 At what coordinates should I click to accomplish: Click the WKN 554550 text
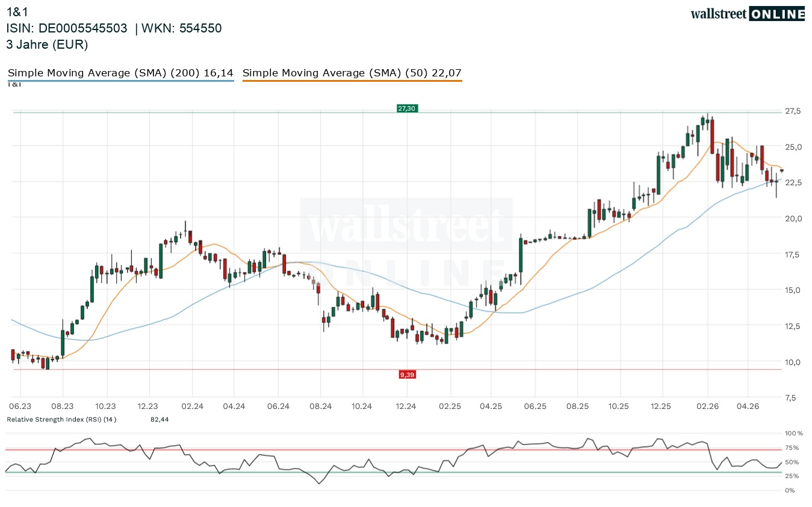[182, 28]
